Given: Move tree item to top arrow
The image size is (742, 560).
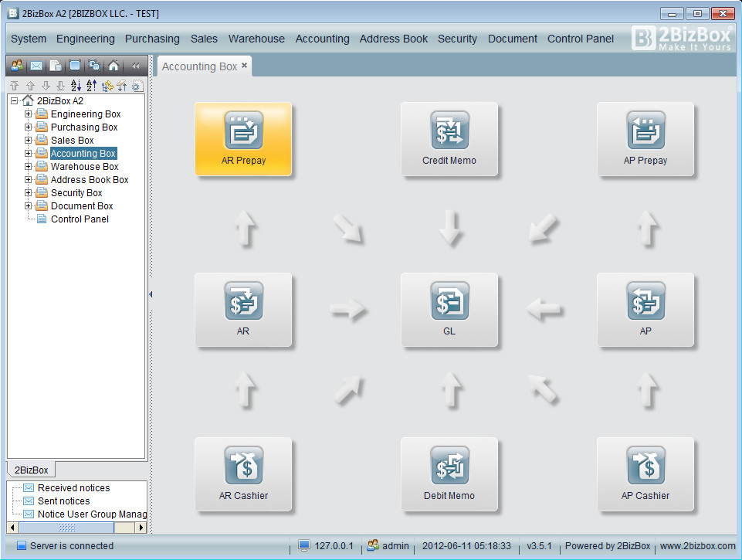Looking at the screenshot, I should click(x=15, y=86).
